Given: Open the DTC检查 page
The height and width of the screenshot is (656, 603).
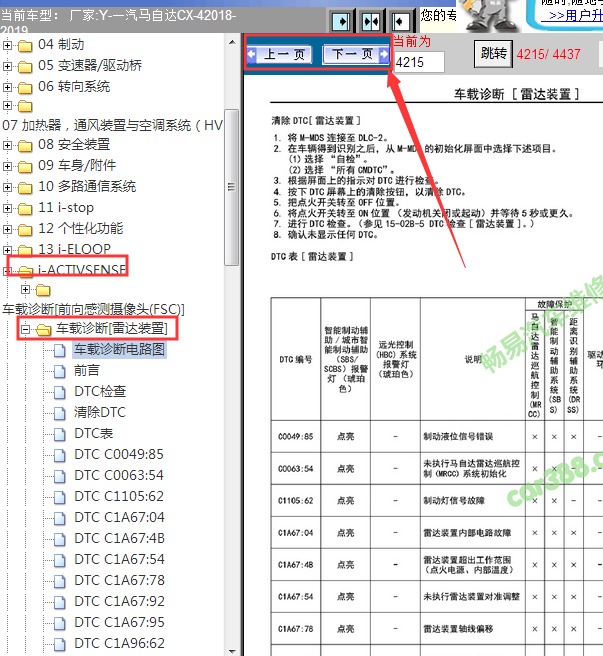Looking at the screenshot, I should (x=100, y=391).
